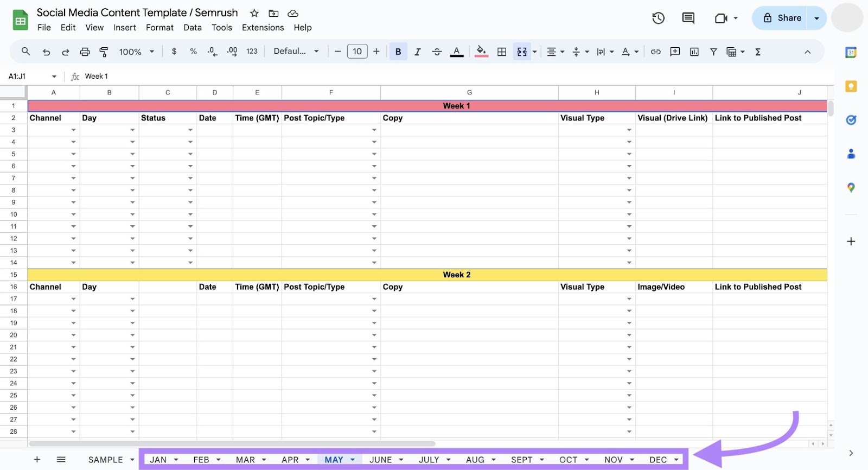Open the borders tool
Image resolution: width=868 pixels, height=470 pixels.
tap(502, 52)
